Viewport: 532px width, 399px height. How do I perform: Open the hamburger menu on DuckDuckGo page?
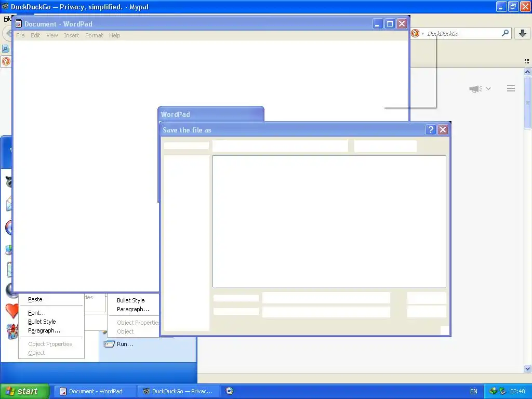tap(511, 88)
